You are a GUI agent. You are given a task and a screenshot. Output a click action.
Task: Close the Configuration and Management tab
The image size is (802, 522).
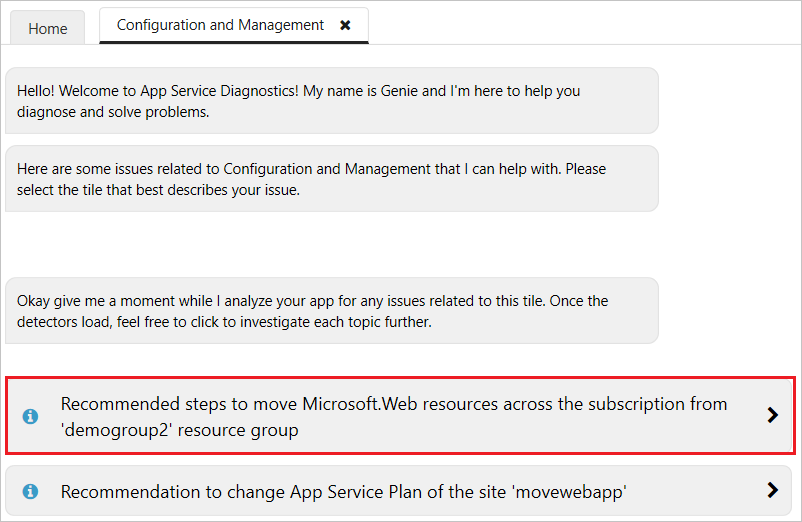pos(345,25)
